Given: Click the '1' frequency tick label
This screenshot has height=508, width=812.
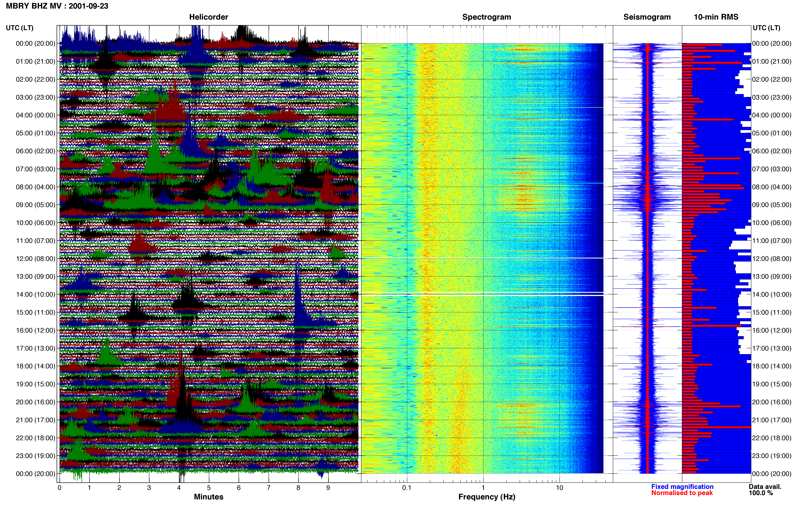Looking at the screenshot, I should pyautogui.click(x=483, y=488).
